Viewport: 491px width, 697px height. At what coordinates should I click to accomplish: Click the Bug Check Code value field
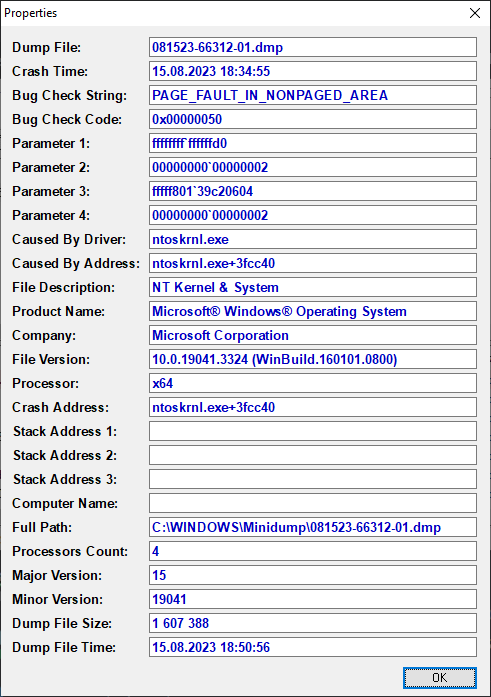[x=313, y=119]
